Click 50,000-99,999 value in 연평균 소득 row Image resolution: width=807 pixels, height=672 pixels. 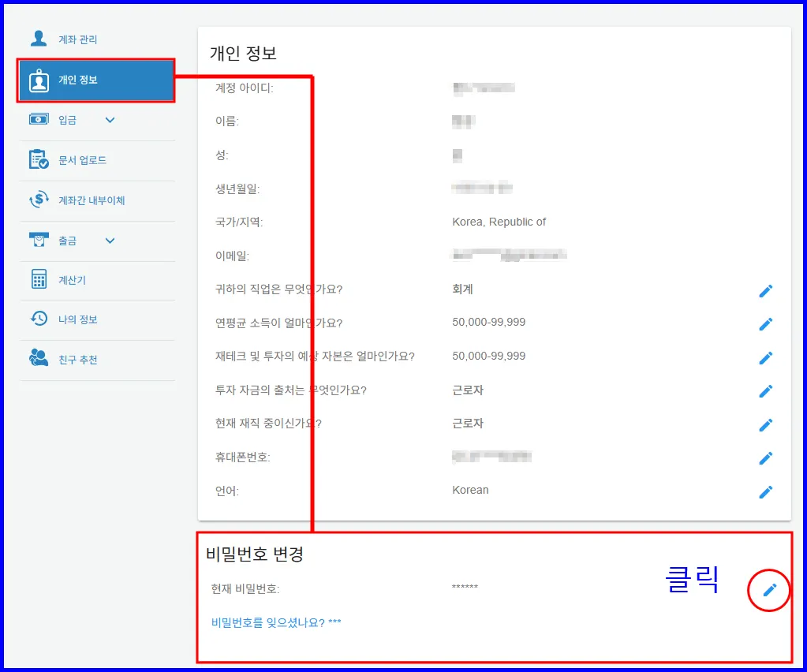488,322
